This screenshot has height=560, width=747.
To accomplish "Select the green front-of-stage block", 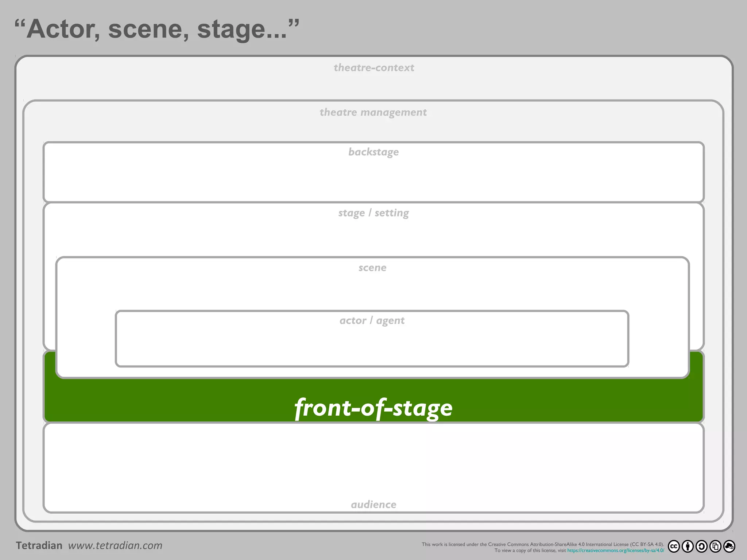I will (x=182, y=401).
